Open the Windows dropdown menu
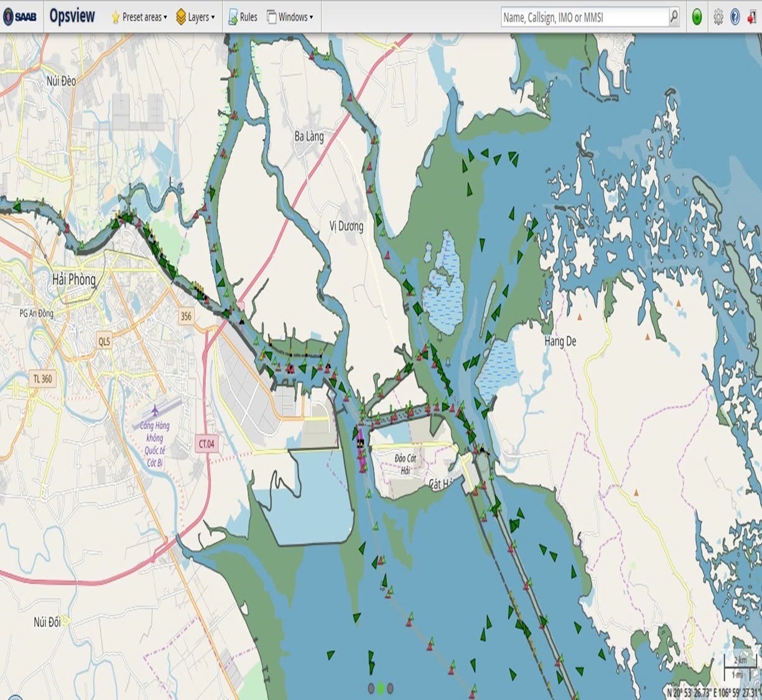 [x=290, y=17]
